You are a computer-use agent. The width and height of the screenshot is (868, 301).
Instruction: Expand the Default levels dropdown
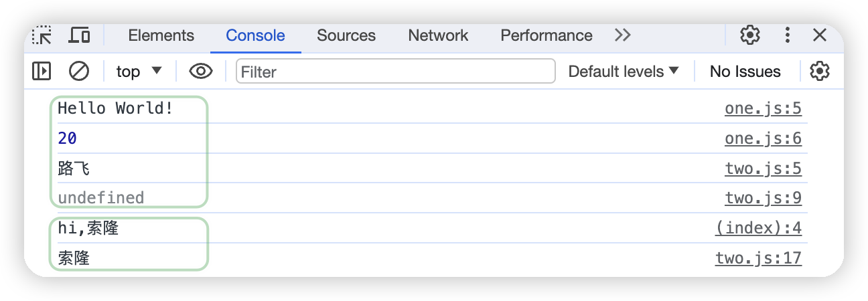[623, 71]
